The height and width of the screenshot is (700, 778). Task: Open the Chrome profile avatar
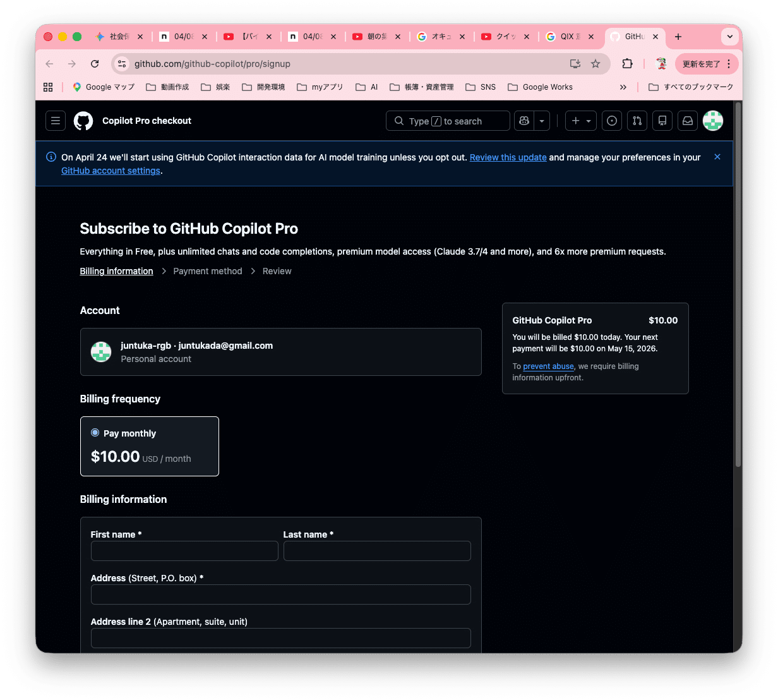pos(661,64)
